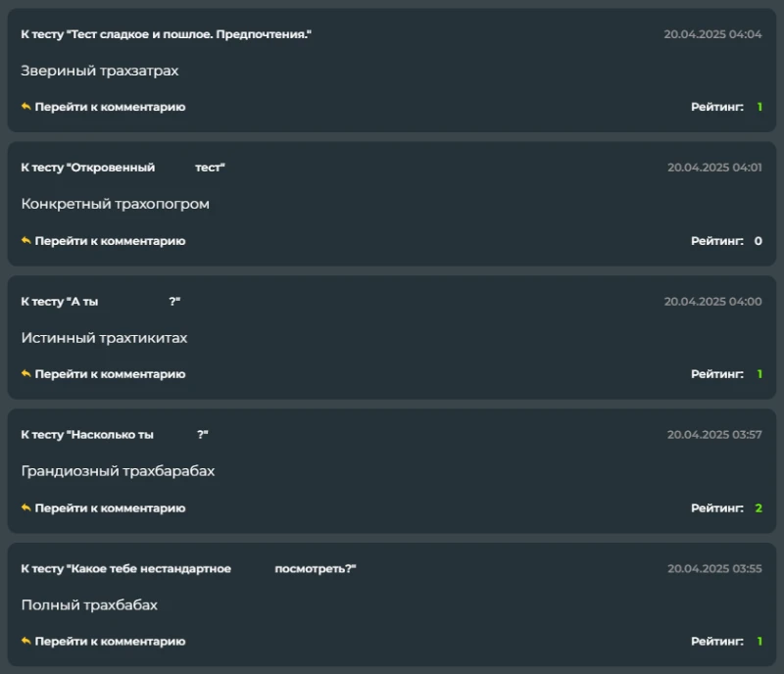784x674 pixels.
Task: Click the comment text "Истинный трахтикитах"
Action: coord(104,338)
